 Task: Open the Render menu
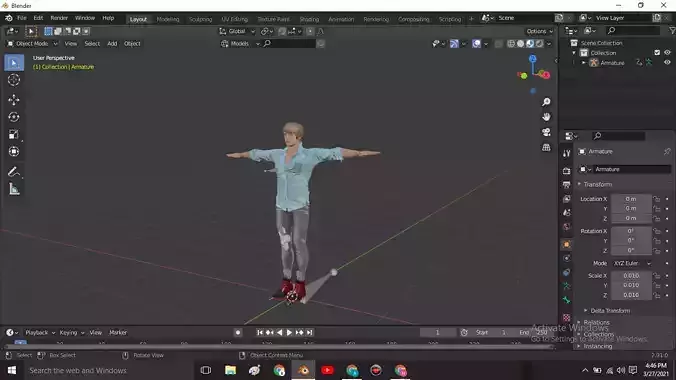[x=59, y=18]
